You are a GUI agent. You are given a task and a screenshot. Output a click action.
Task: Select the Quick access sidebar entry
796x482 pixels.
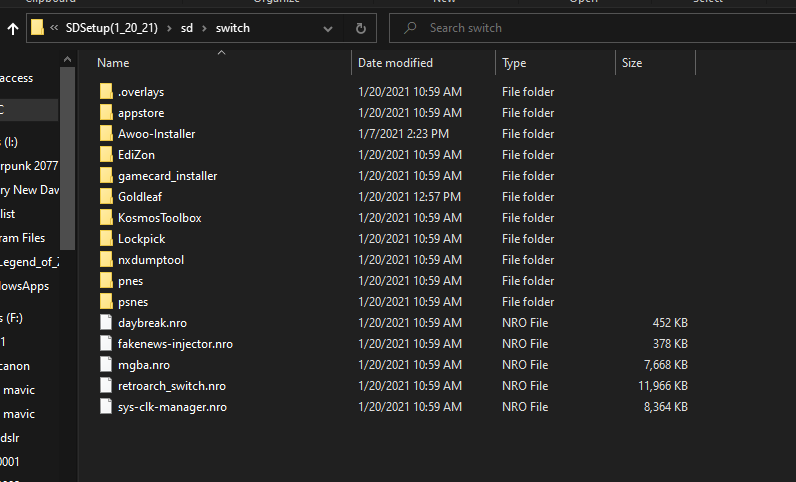coord(16,78)
